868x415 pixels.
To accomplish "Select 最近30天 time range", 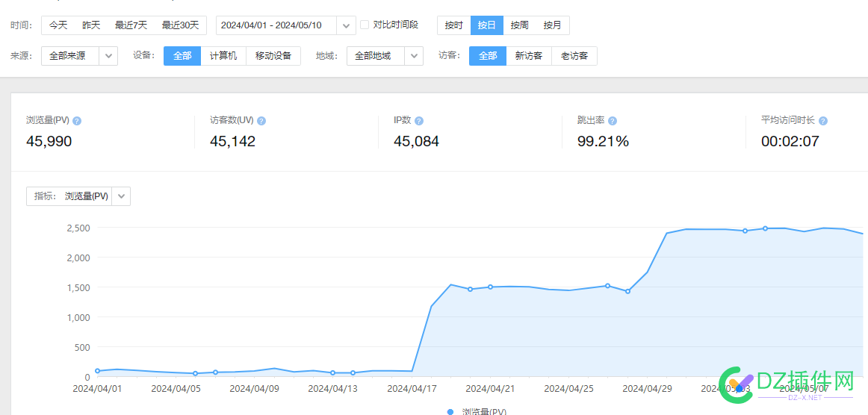I will coord(180,25).
